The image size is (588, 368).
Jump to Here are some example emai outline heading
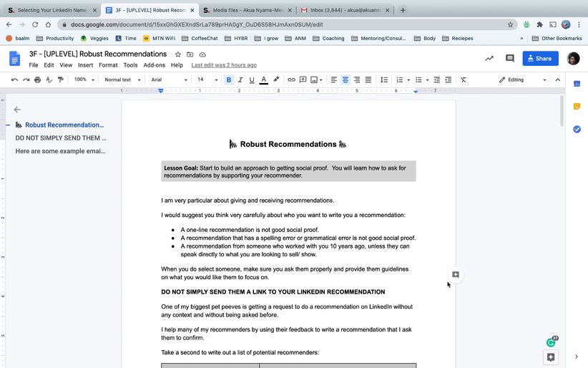(60, 151)
